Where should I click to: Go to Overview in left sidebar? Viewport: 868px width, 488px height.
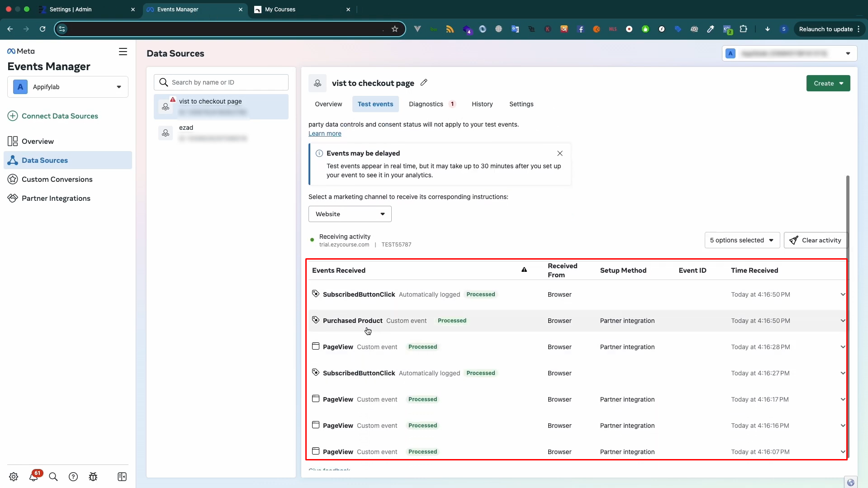click(x=68, y=141)
